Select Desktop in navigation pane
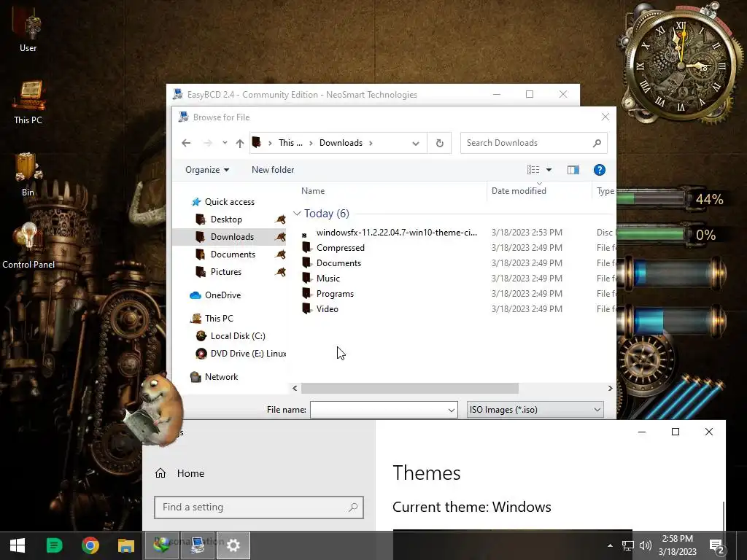The height and width of the screenshot is (560, 747). [226, 219]
